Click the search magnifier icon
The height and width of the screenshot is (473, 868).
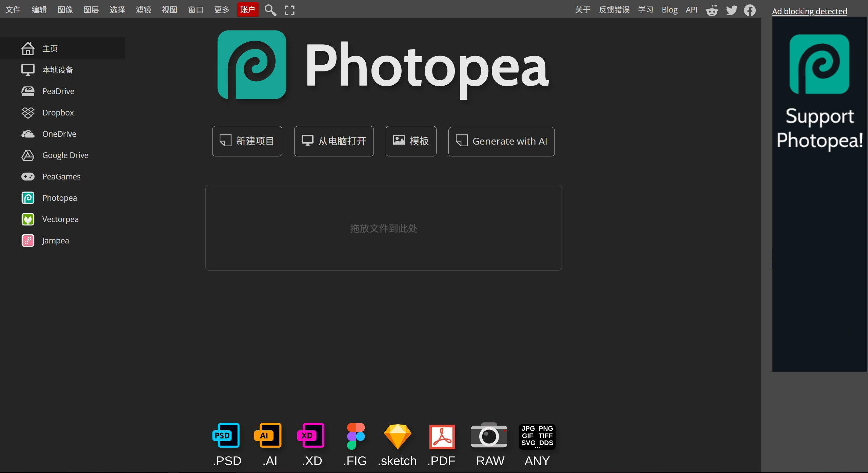(270, 10)
